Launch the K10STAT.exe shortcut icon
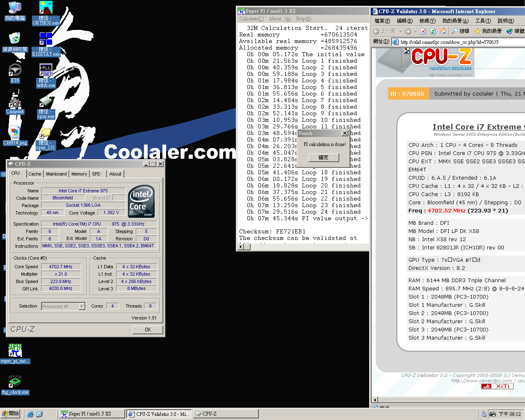Screen dimensions: 525x420 [x=46, y=44]
